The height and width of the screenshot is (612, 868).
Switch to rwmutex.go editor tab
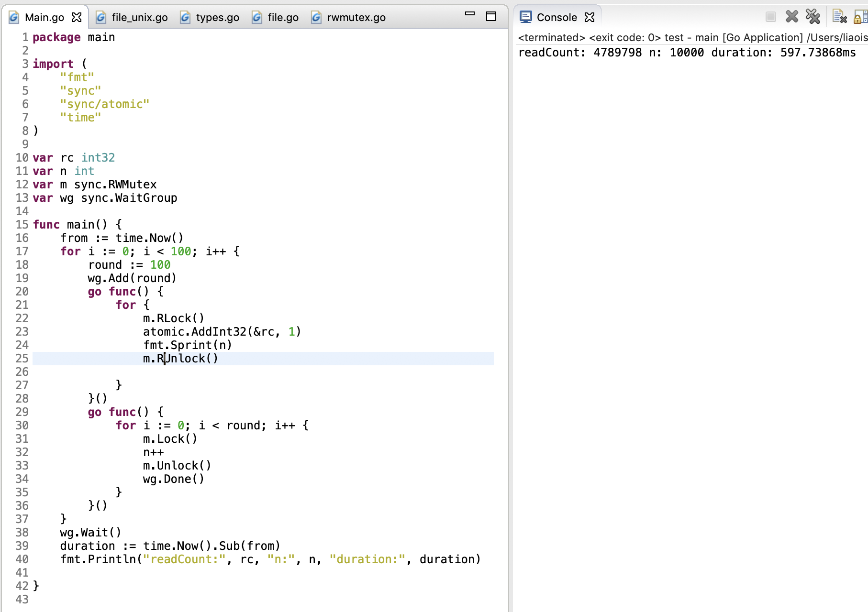click(x=356, y=18)
